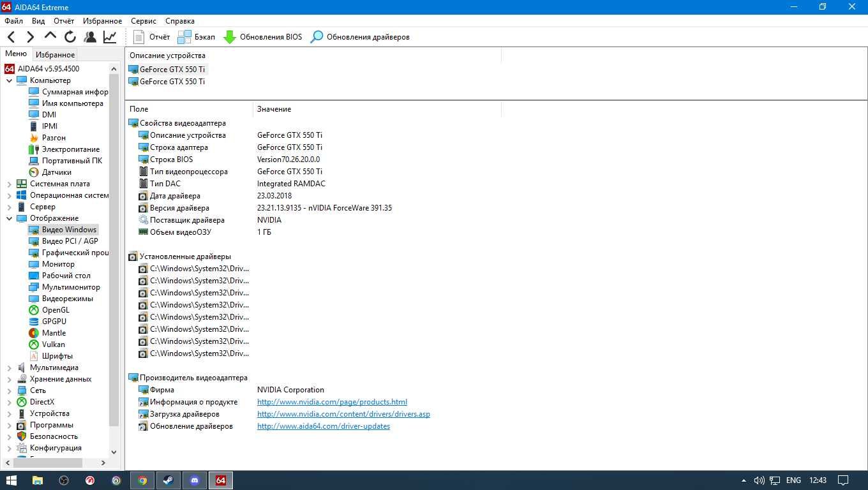Open the Файл menu
Viewport: 868px width, 490px height.
point(13,21)
